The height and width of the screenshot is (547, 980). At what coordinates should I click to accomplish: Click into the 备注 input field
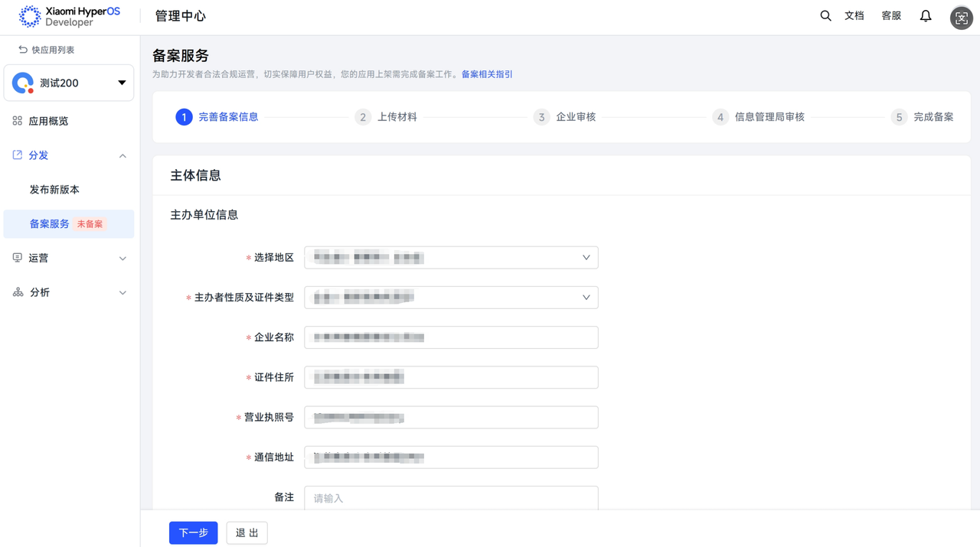[x=451, y=498]
